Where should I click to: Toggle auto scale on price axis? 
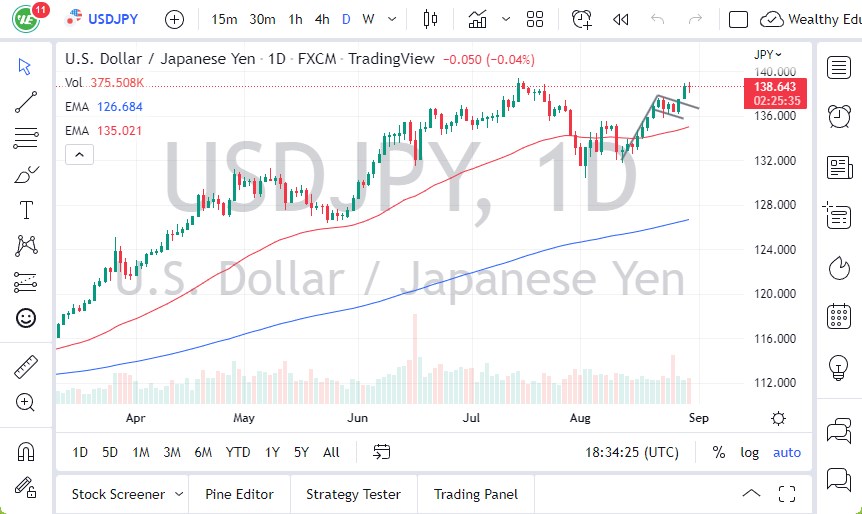[x=787, y=452]
